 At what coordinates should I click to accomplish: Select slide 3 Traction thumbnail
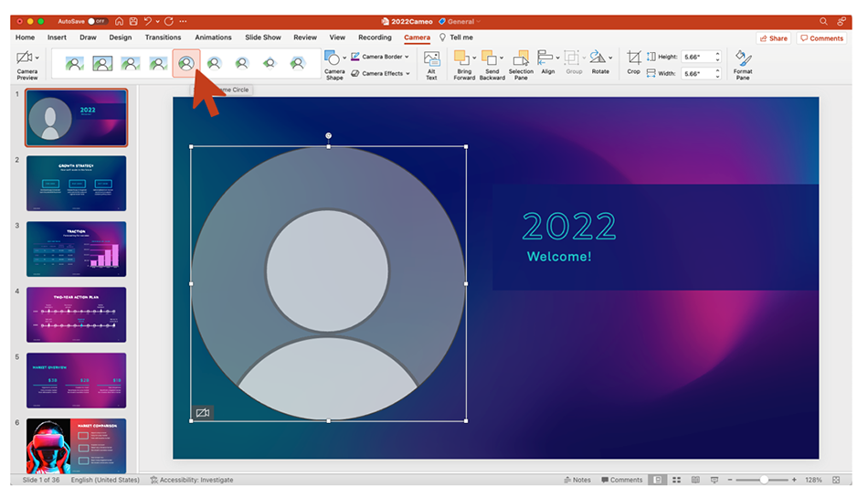click(x=77, y=249)
